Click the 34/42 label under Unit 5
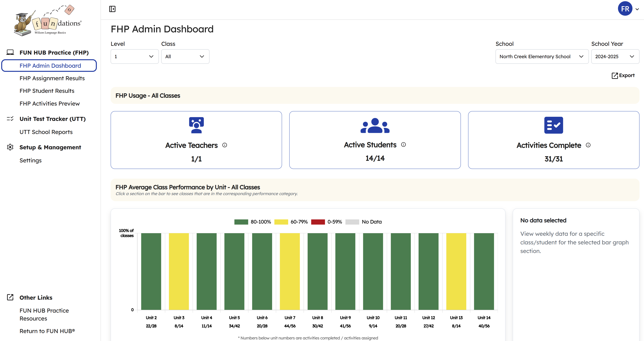This screenshot has width=644, height=341. tap(234, 326)
